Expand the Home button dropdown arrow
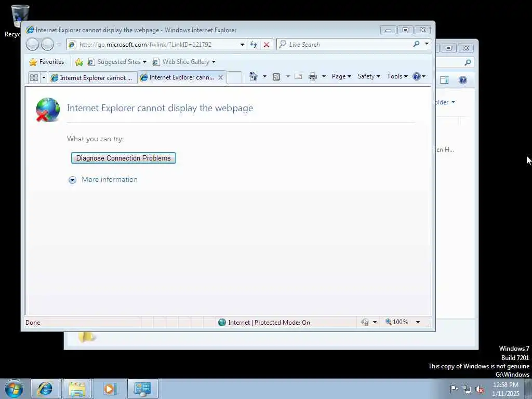The height and width of the screenshot is (399, 532). pos(264,76)
